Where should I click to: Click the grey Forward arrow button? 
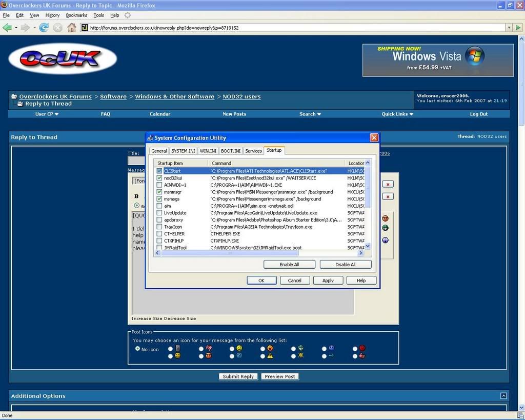point(25,28)
